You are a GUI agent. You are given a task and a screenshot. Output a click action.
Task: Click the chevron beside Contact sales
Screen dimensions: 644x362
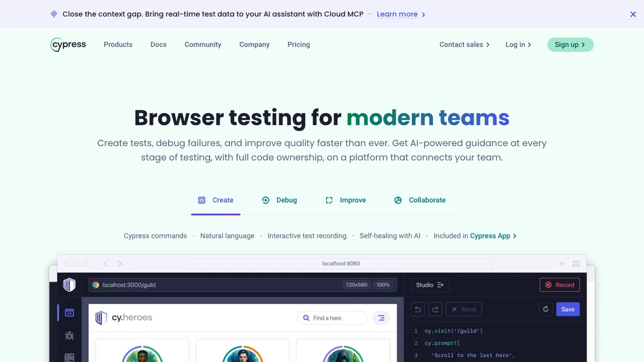click(x=488, y=45)
